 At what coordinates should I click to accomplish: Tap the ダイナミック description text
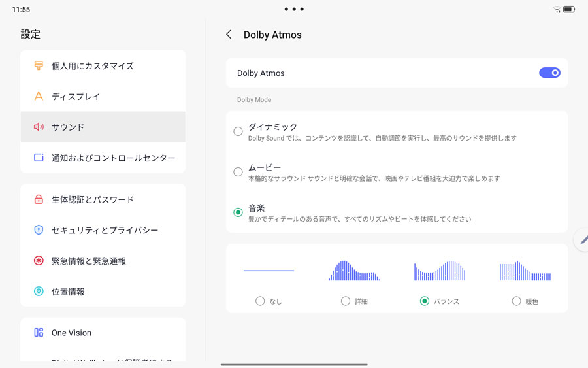[x=382, y=138]
